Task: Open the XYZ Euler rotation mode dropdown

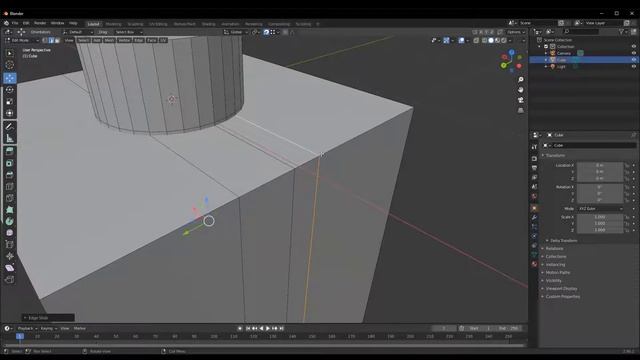Action: (600, 209)
